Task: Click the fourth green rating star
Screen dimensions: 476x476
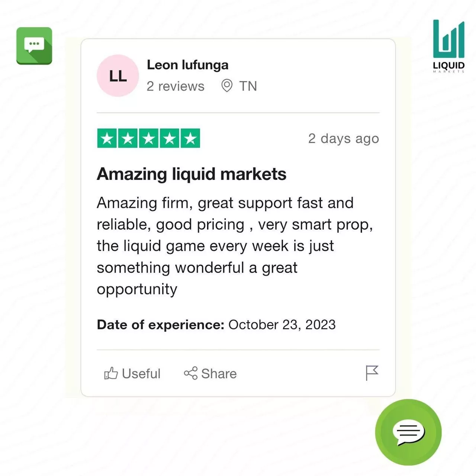Action: tap(170, 138)
